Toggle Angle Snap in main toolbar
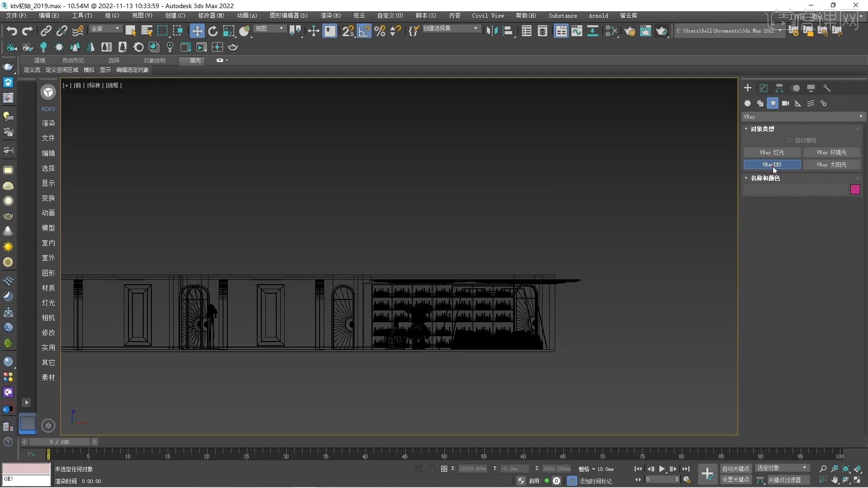 point(364,31)
